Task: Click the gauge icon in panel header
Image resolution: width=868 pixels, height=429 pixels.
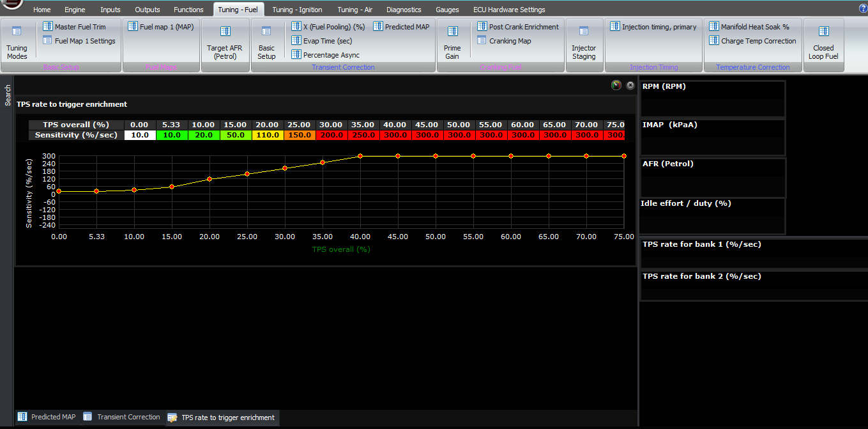Action: pyautogui.click(x=616, y=85)
